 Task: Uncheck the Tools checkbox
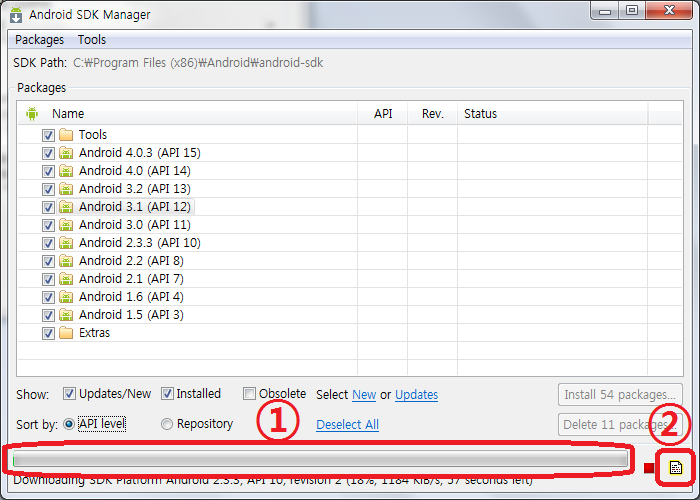tap(48, 135)
